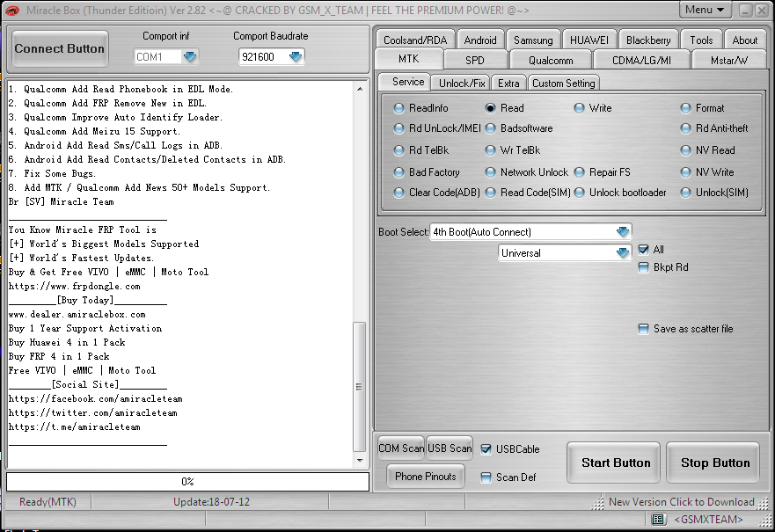Switch to the Samsung tab
The height and width of the screenshot is (532, 775).
click(x=533, y=40)
